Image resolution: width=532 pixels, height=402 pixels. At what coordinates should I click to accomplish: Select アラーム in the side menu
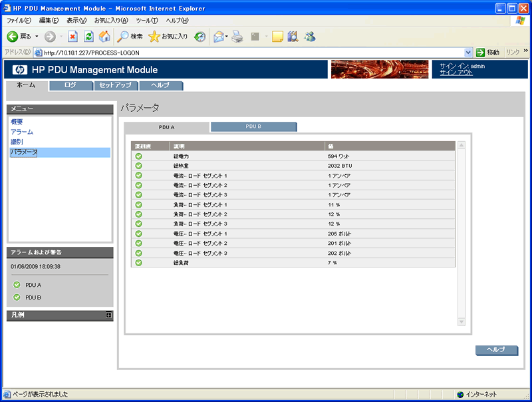tap(22, 132)
